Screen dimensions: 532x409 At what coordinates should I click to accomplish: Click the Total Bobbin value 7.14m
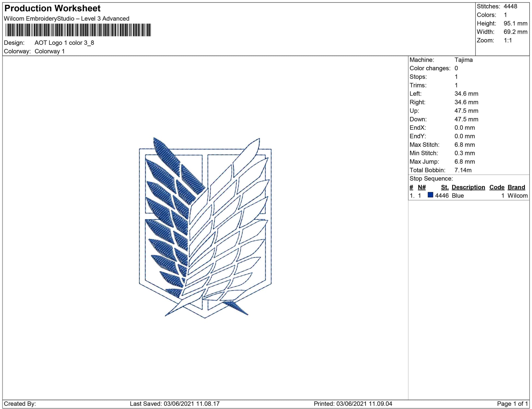[x=463, y=170]
